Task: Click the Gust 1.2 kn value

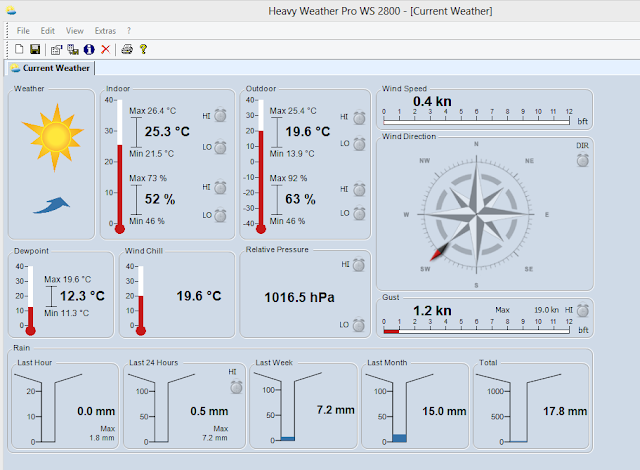Action: [432, 311]
